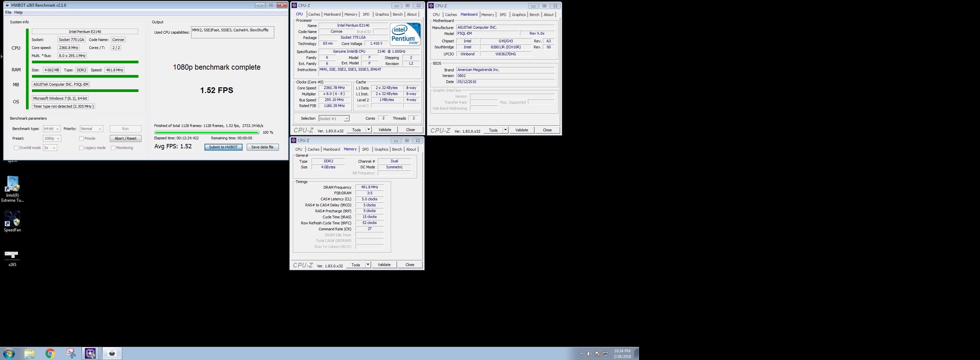This screenshot has height=360, width=980.
Task: Launch Google Chrome from the taskbar
Action: coord(50,353)
